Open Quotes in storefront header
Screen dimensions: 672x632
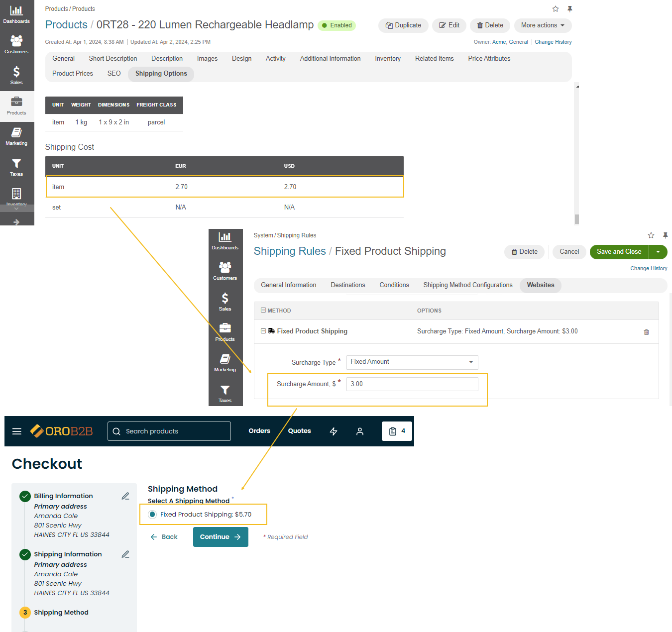pos(300,431)
